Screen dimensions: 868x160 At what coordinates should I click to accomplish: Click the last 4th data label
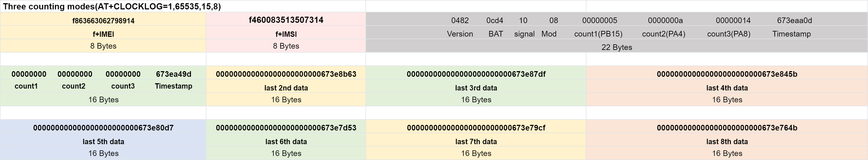point(727,88)
